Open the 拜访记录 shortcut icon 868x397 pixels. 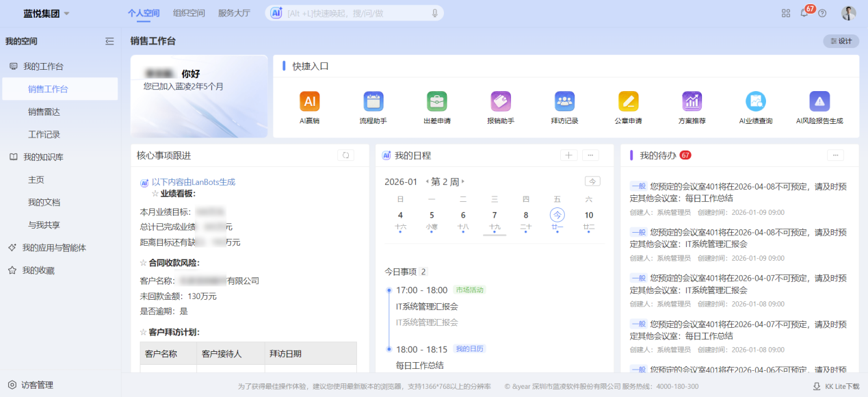[x=564, y=101]
